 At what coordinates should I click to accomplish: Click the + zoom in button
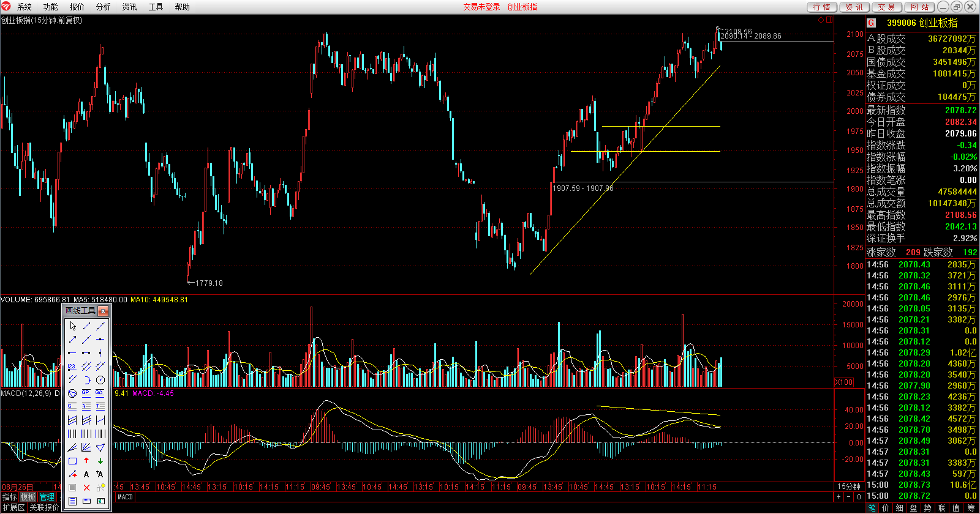(839, 497)
